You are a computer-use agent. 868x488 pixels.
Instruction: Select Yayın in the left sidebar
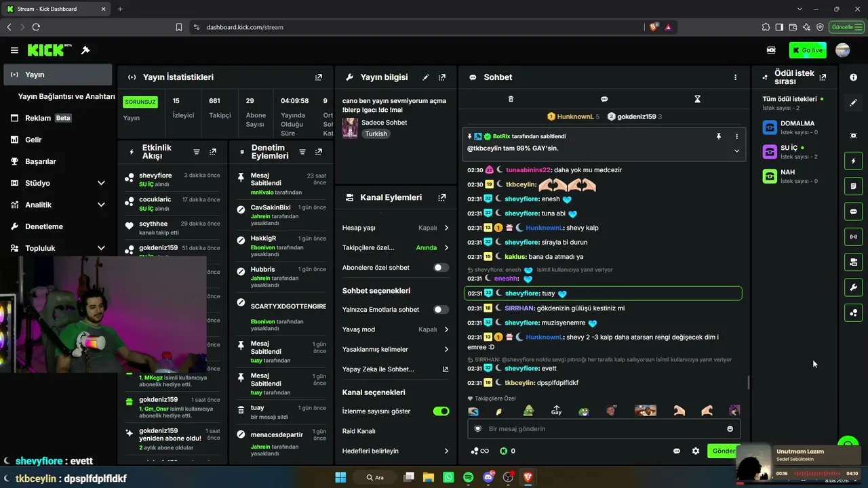(x=58, y=75)
